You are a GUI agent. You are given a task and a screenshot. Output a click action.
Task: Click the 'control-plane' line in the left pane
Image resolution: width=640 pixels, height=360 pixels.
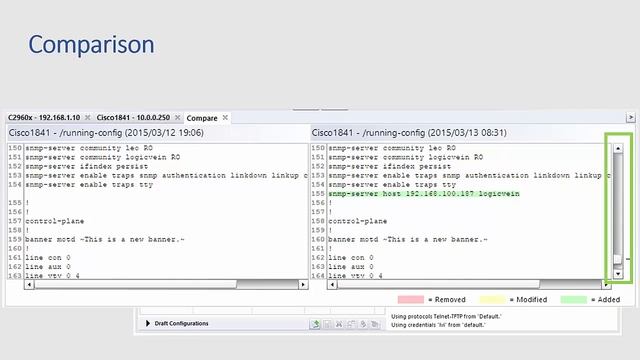pos(55,221)
